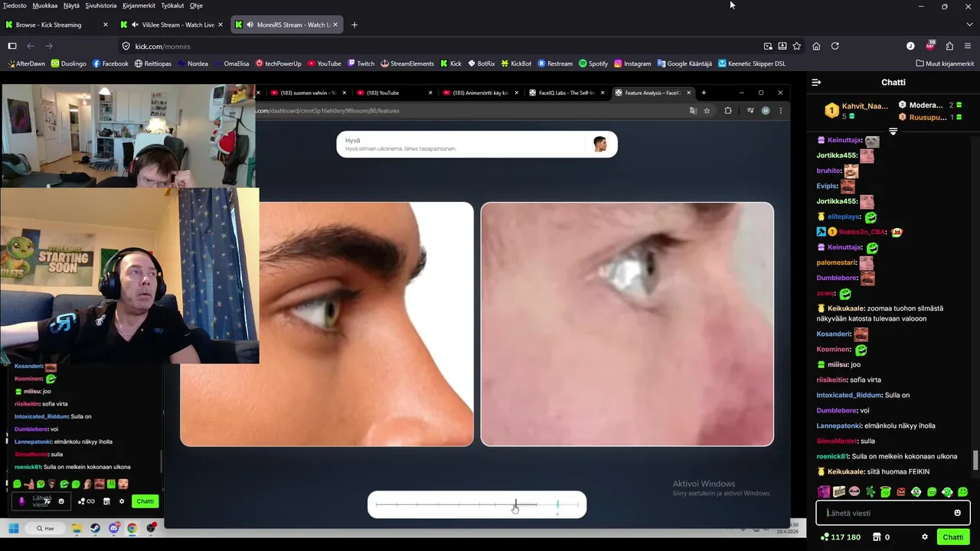Open a new Firefox tab
The image size is (980, 551).
[354, 24]
